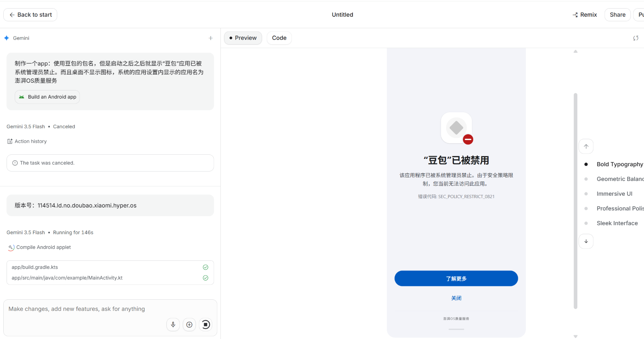Start a new chat with plus icon

coord(211,38)
